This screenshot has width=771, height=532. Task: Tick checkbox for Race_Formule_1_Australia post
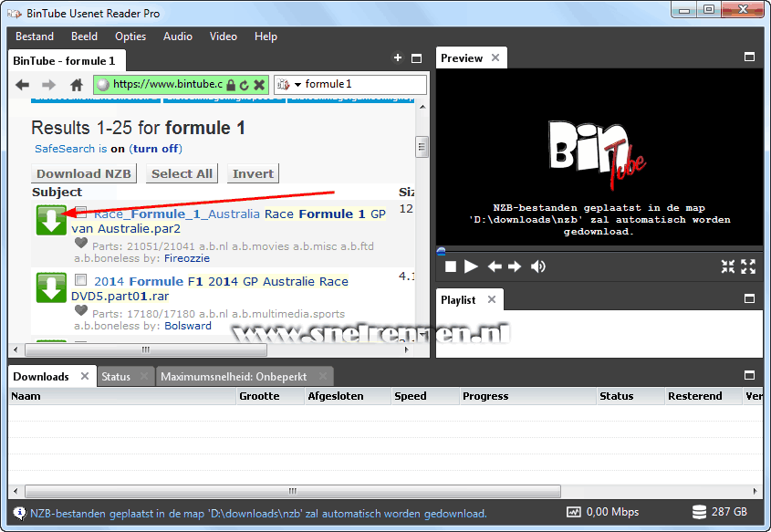(x=80, y=213)
